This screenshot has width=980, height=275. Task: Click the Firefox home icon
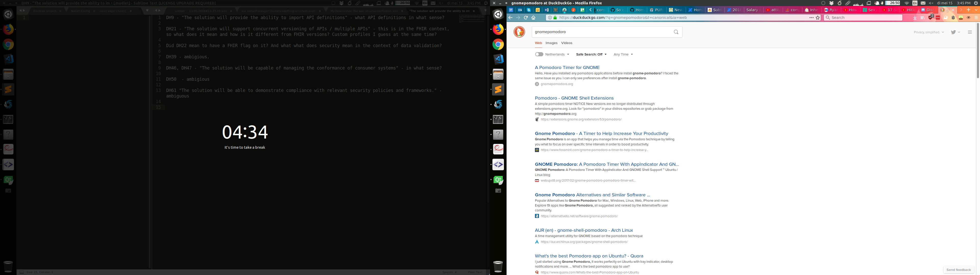tap(533, 18)
